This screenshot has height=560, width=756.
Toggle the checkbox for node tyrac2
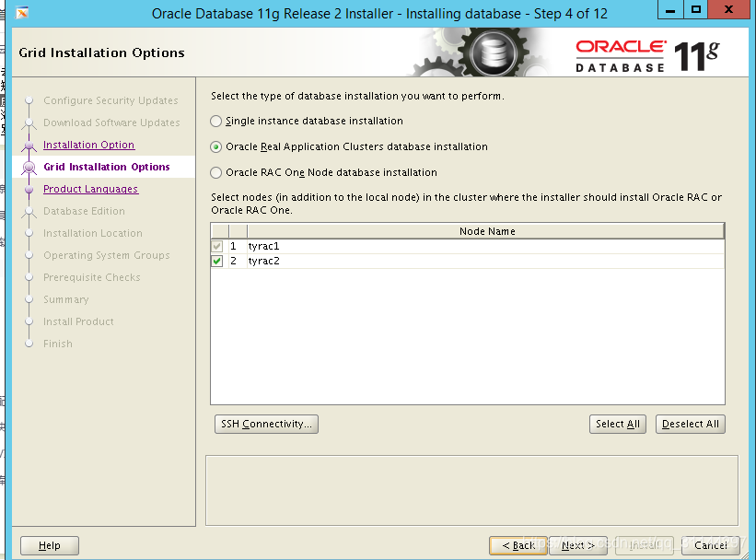point(217,262)
